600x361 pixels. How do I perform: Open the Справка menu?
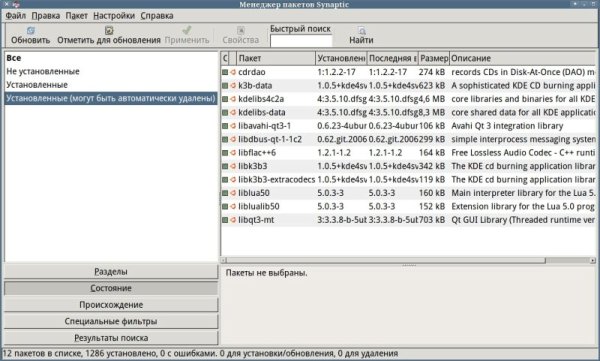click(x=157, y=16)
